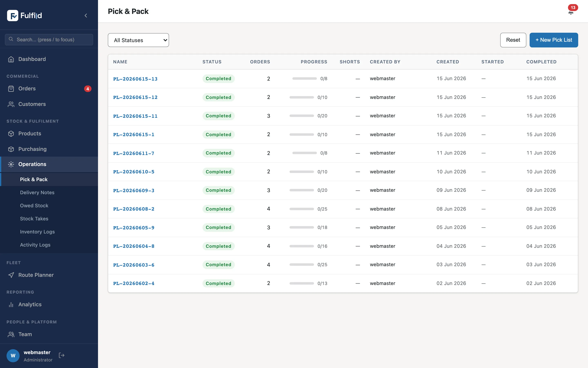
Task: Open Purchasing in the sidebar
Action: coord(49,149)
